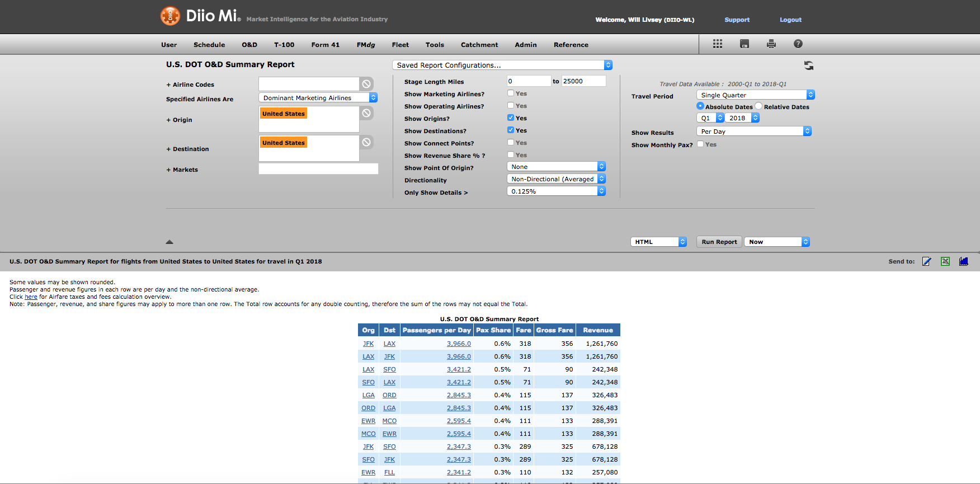Click the Airline Codes input field
Image resolution: width=980 pixels, height=484 pixels.
pyautogui.click(x=309, y=84)
